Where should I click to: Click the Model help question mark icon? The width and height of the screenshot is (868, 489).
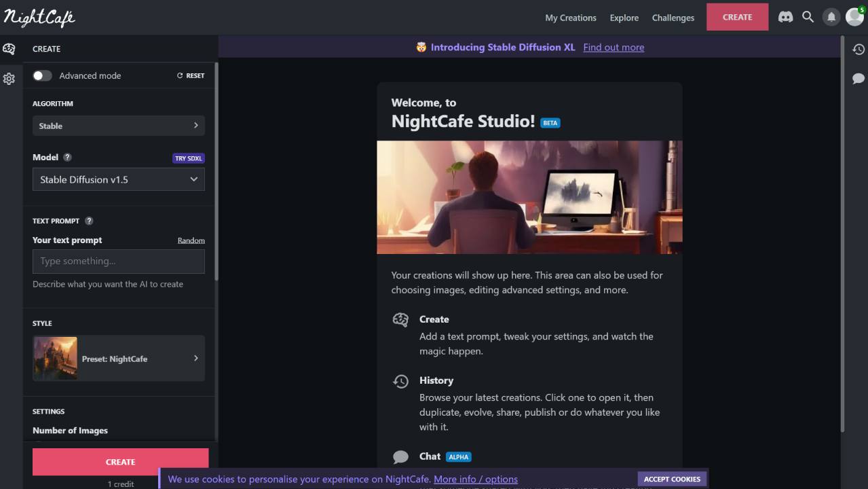(67, 157)
